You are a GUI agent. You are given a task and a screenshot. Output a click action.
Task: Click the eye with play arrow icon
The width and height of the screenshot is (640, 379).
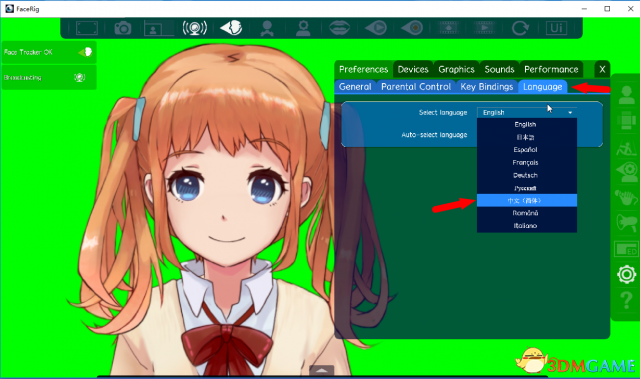coord(376,28)
